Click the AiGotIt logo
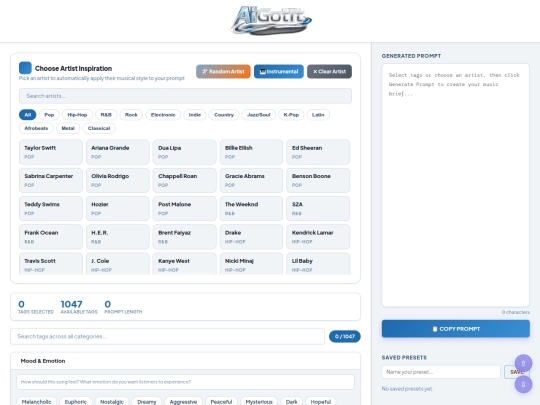The image size is (540, 405). [x=271, y=20]
